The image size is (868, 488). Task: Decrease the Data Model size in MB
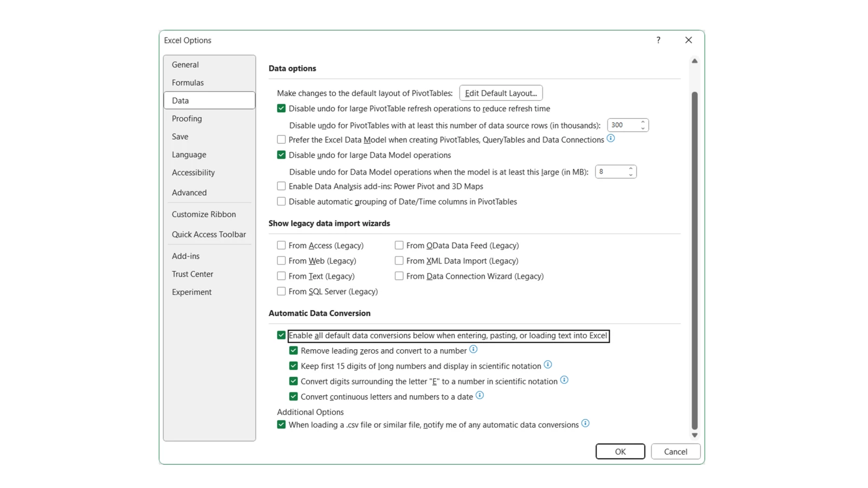pos(630,175)
